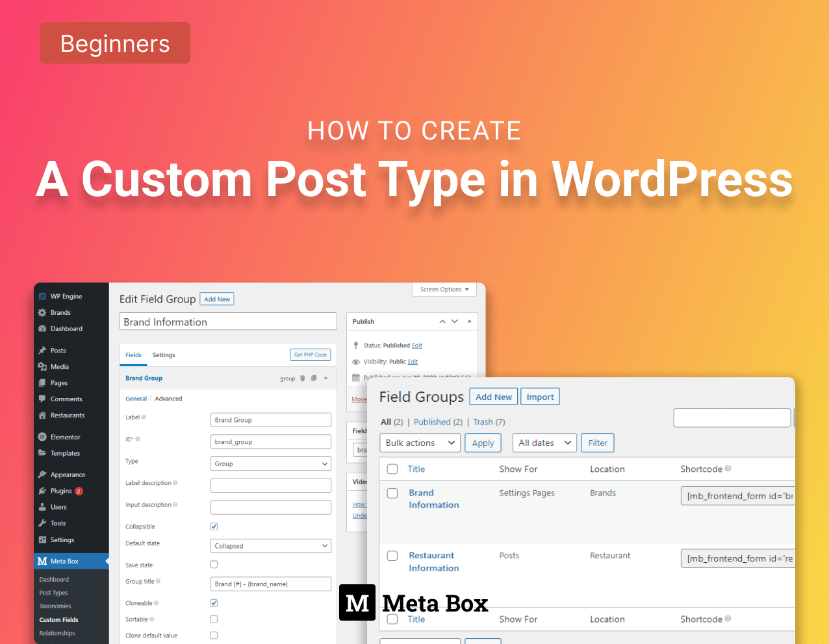Select the Brand Information row checkbox
829x644 pixels.
coord(392,493)
